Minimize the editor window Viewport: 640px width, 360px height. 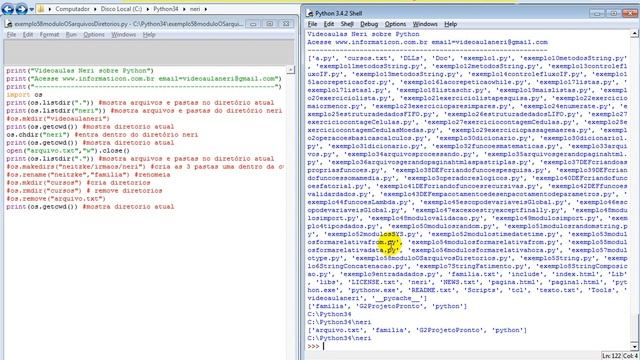(253, 24)
